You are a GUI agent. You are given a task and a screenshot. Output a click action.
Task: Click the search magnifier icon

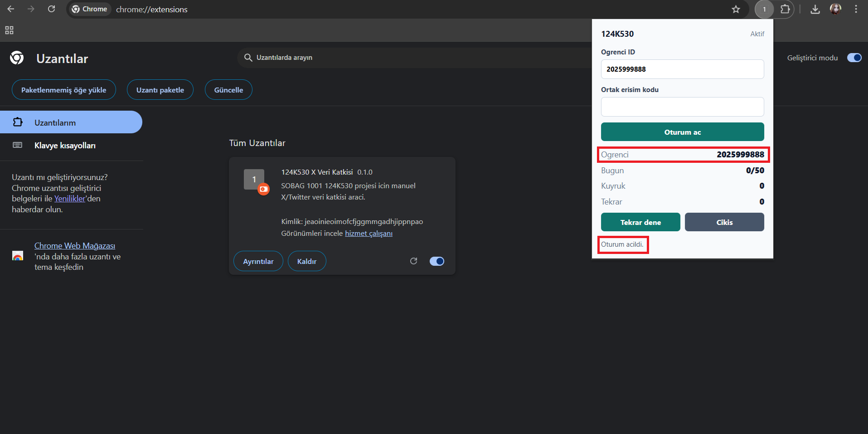pyautogui.click(x=248, y=58)
